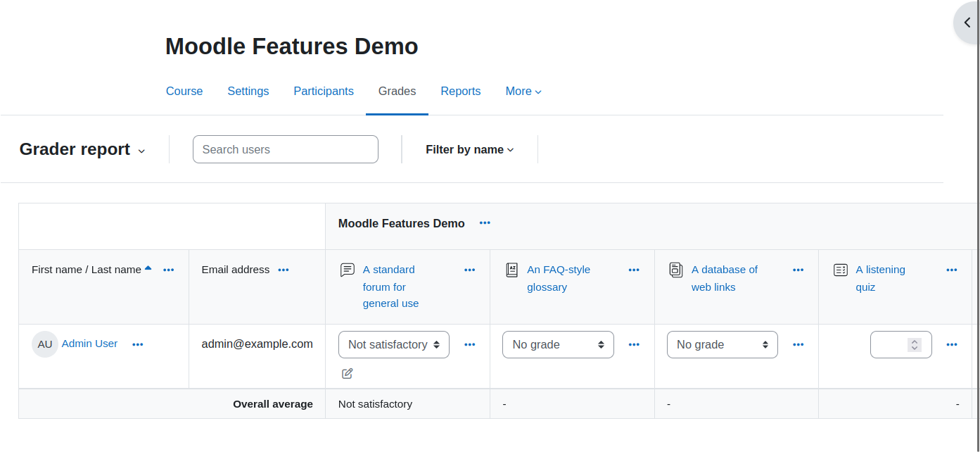This screenshot has width=980, height=471.
Task: Open the Reports tab
Action: pyautogui.click(x=461, y=91)
